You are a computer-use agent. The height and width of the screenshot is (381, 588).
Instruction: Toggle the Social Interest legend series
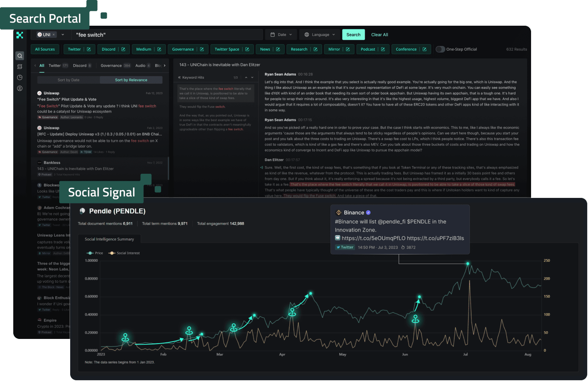coord(124,253)
